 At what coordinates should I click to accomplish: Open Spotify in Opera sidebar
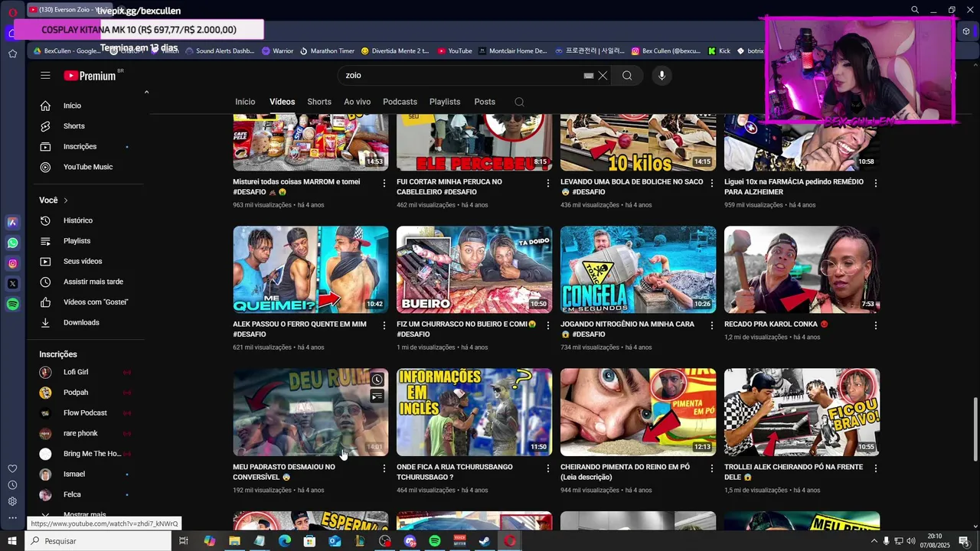pyautogui.click(x=12, y=304)
